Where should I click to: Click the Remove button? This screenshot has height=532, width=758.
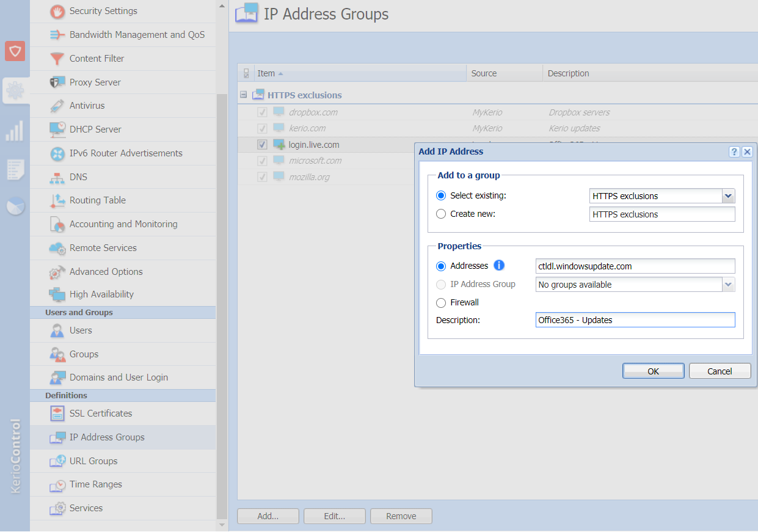[401, 516]
